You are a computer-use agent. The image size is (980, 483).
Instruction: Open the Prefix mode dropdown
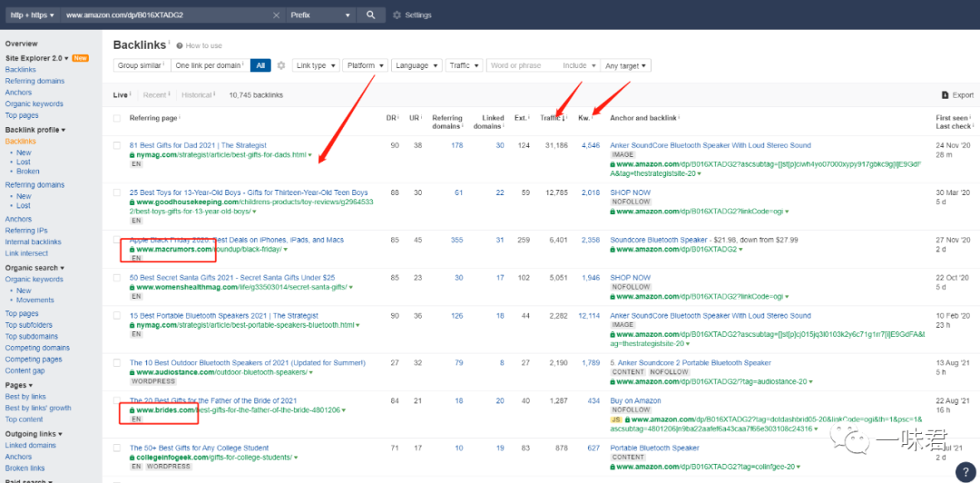(320, 15)
